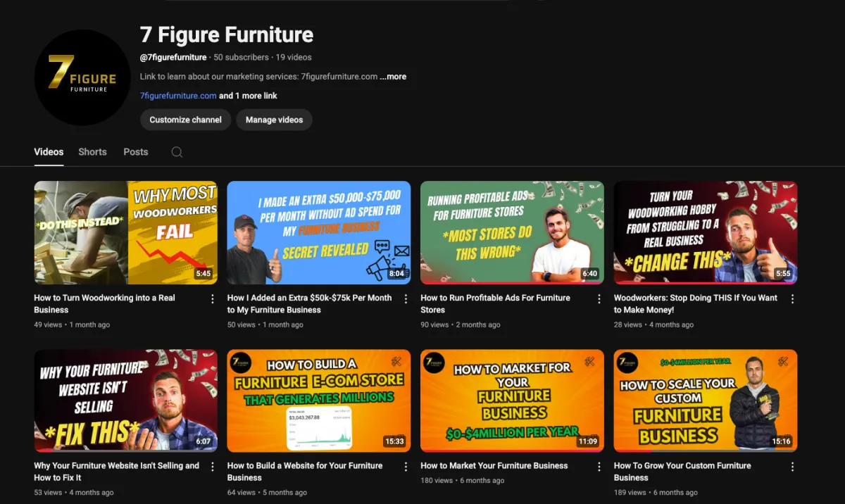Open the 'Secret Revealed' blue thumbnail

point(319,233)
